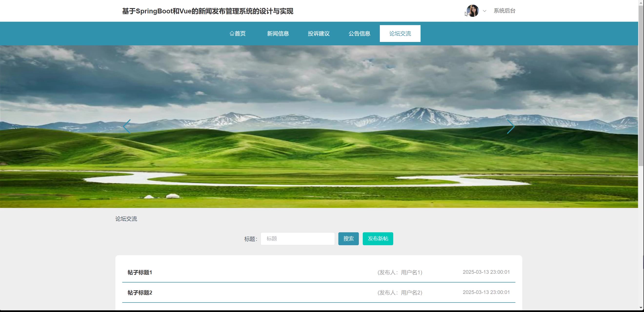This screenshot has height=312, width=644.
Task: Open the 投诉建议 menu item
Action: 319,33
